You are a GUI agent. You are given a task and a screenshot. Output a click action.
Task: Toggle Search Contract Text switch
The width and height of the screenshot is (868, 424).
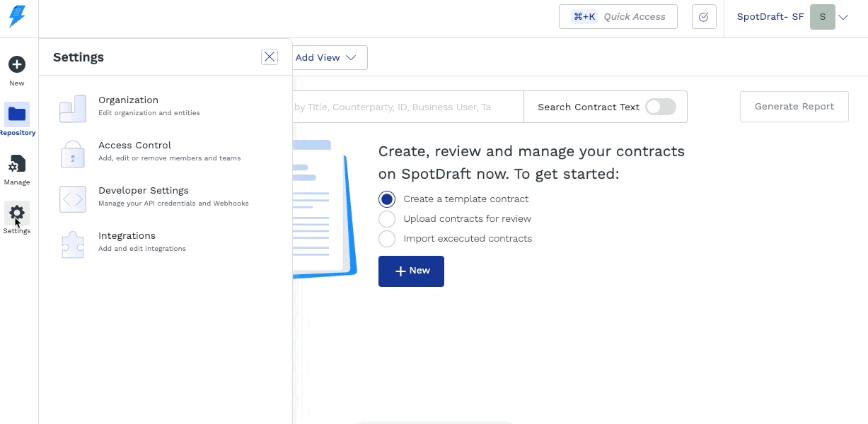point(661,107)
